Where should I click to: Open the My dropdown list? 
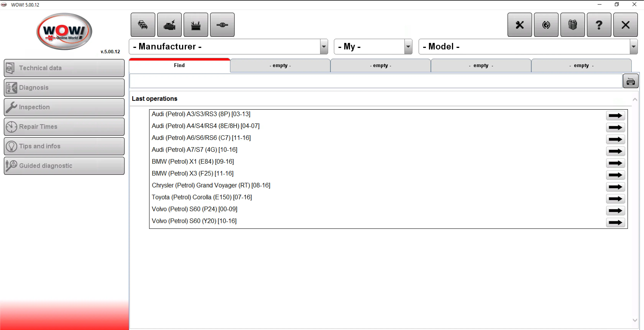[x=408, y=47]
